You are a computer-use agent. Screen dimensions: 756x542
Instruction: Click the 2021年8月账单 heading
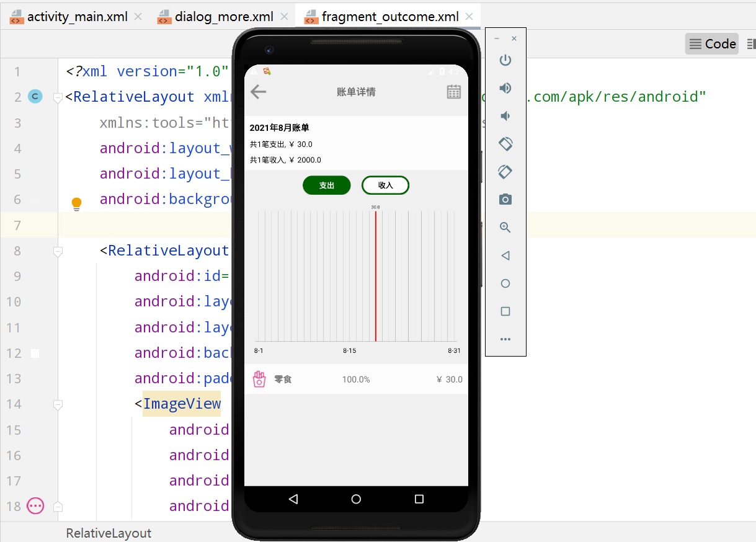pyautogui.click(x=279, y=128)
